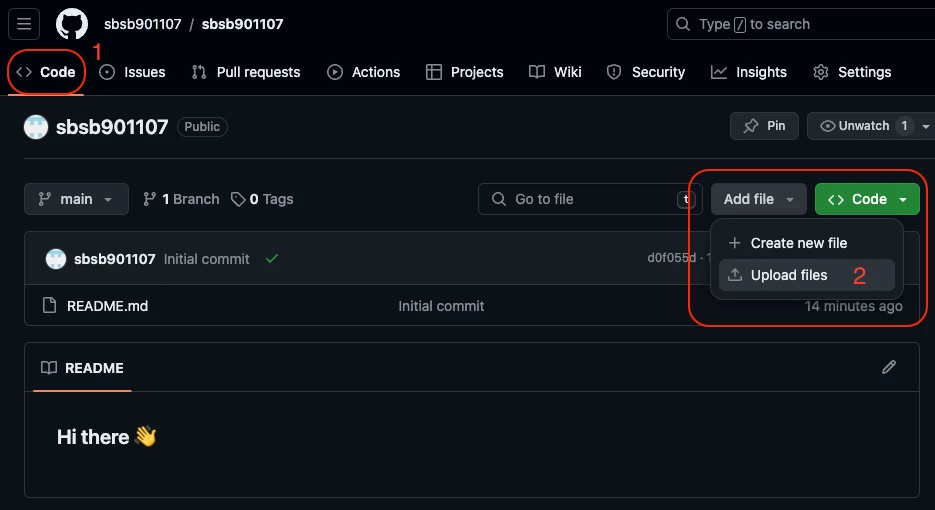This screenshot has width=935, height=510.
Task: Open the Actions tab
Action: pyautogui.click(x=364, y=72)
